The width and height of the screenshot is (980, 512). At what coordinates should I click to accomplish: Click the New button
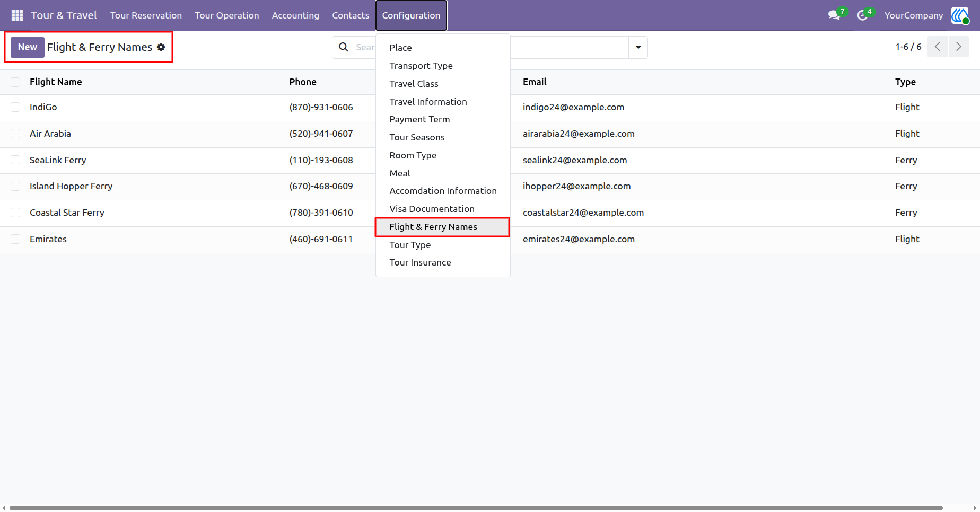28,47
